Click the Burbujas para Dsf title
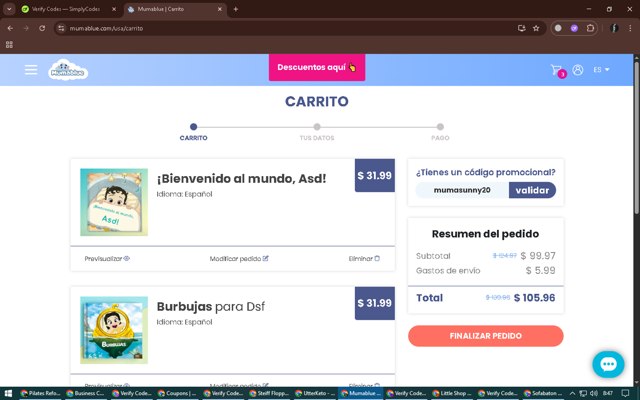Viewport: 640px width, 400px height. coord(211,307)
